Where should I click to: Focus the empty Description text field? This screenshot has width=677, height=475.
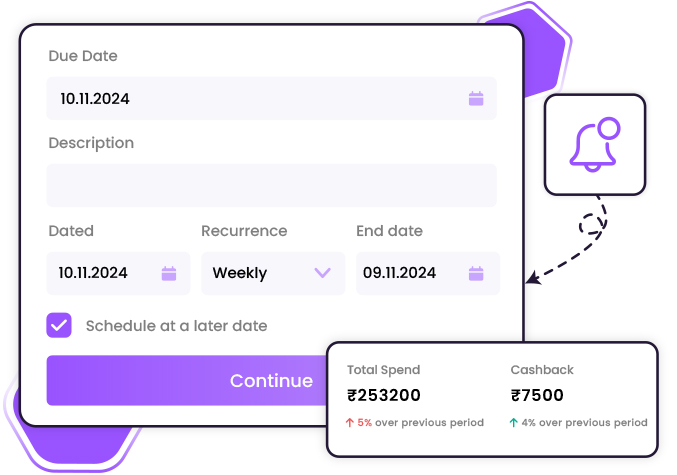271,186
